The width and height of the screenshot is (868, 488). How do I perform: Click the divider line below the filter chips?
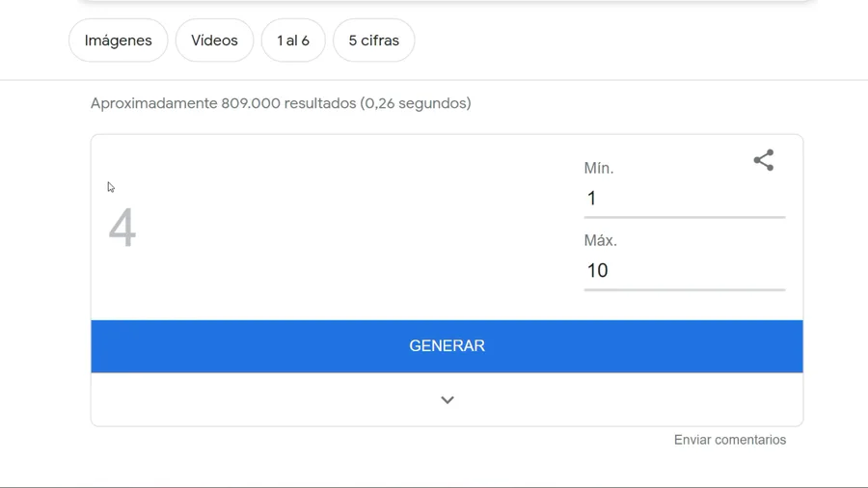click(x=434, y=80)
